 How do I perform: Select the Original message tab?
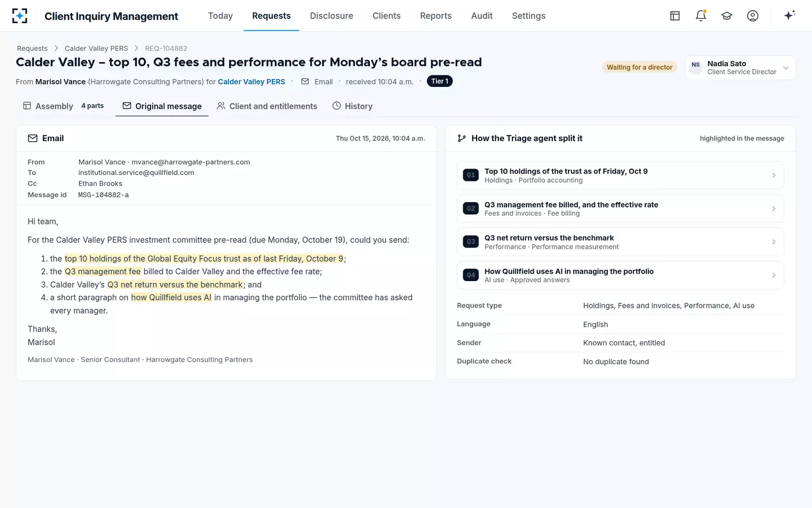[x=162, y=106]
